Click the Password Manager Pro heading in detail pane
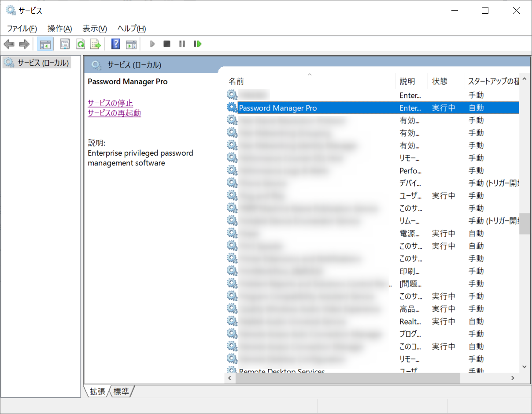Screen dimensions: 532x414 pyautogui.click(x=128, y=82)
